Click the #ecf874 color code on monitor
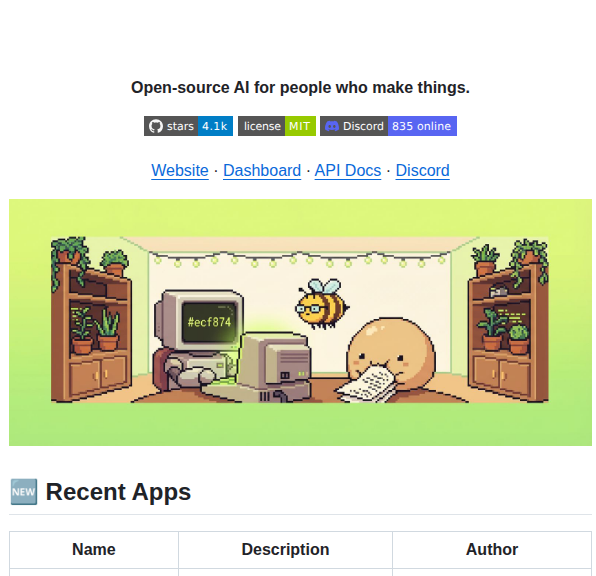596x576 pixels. pos(209,322)
